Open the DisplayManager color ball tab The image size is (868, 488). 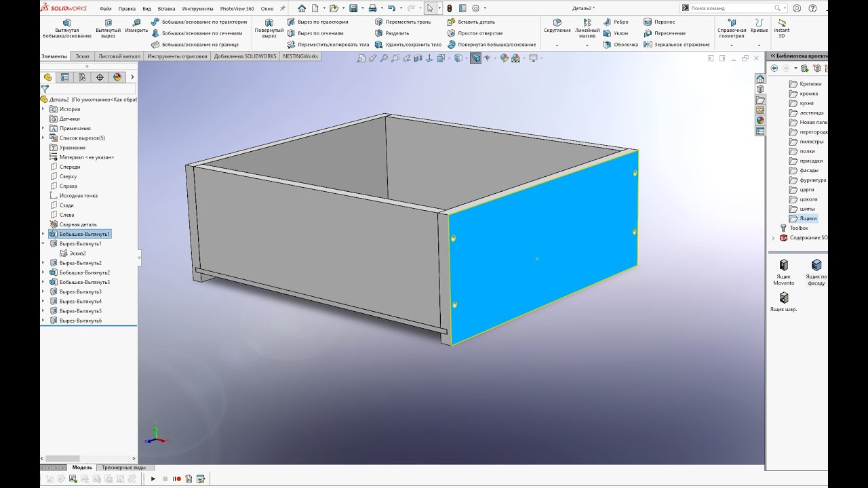click(x=117, y=77)
